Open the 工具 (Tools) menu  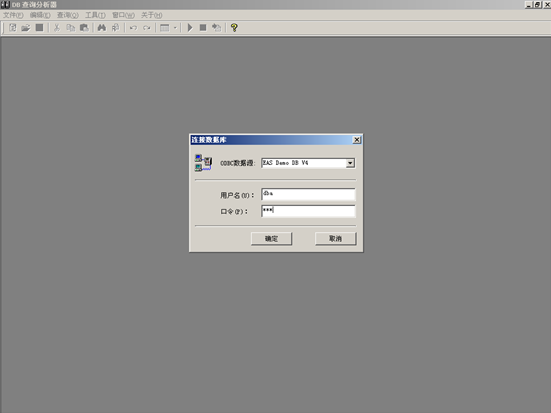95,15
